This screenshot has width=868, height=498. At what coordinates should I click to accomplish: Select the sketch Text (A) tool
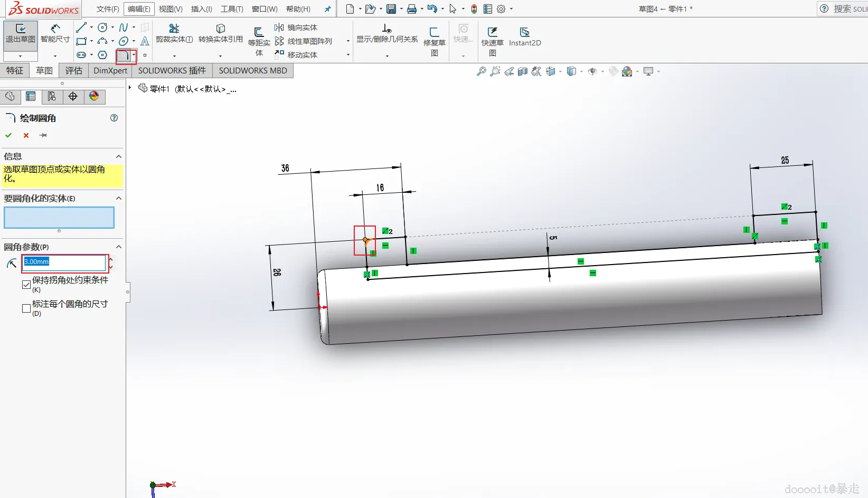coord(145,41)
